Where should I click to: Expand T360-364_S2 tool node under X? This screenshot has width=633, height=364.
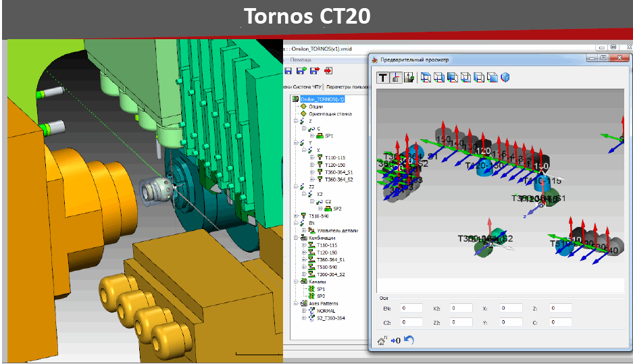coord(312,180)
